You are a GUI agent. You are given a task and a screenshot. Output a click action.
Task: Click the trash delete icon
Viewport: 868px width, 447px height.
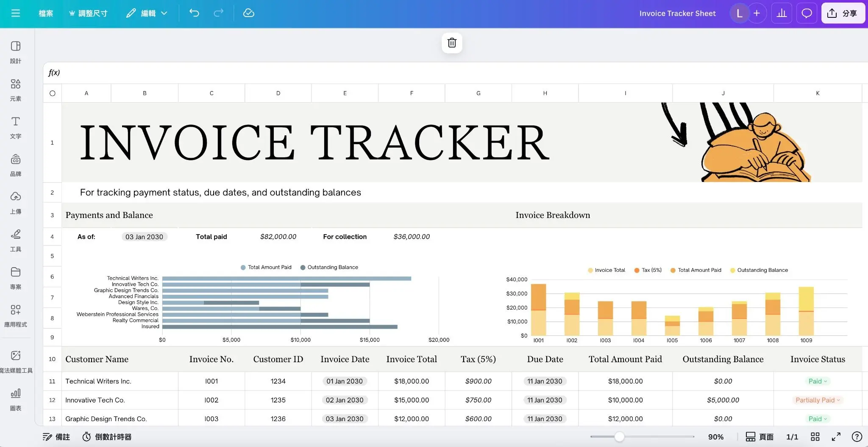[452, 43]
